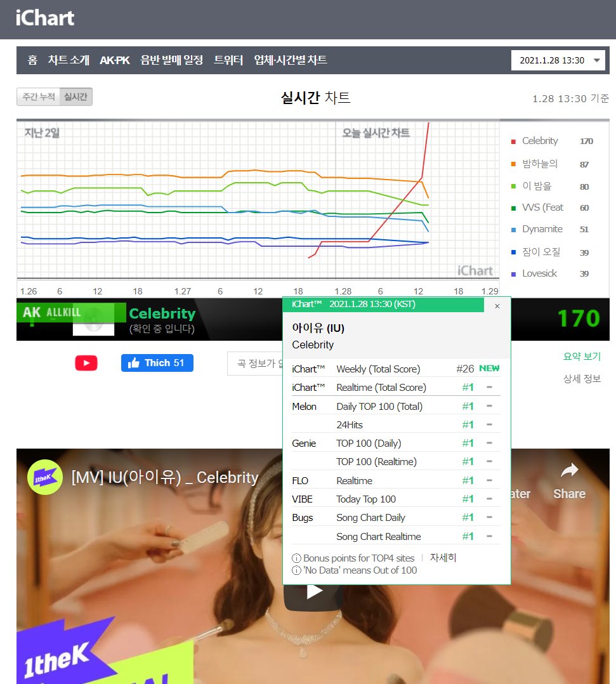Screen dimensions: 616x684
Task: Select the 실시간 toggle button
Action: pos(76,97)
